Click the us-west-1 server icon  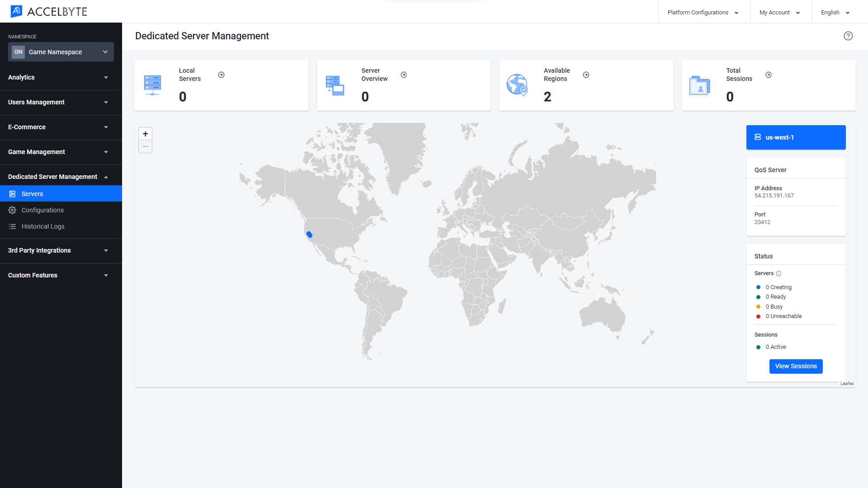[758, 137]
